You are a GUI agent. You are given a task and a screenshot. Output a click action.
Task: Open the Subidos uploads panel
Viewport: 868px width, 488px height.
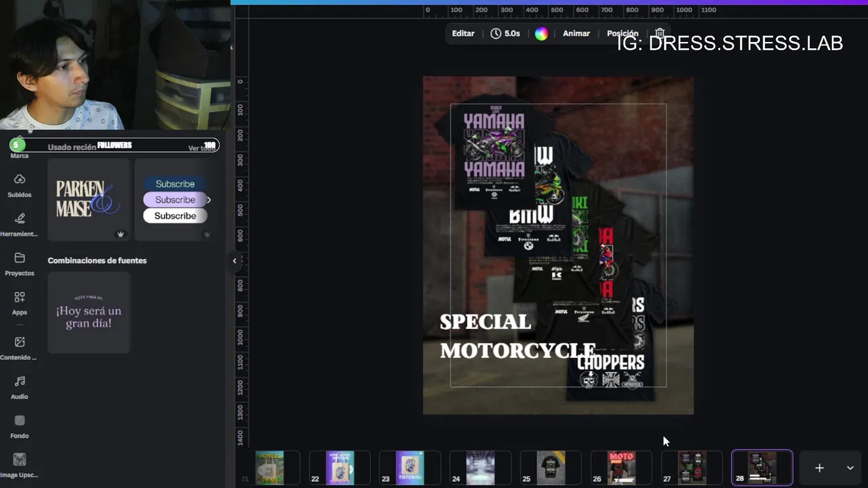pyautogui.click(x=19, y=184)
